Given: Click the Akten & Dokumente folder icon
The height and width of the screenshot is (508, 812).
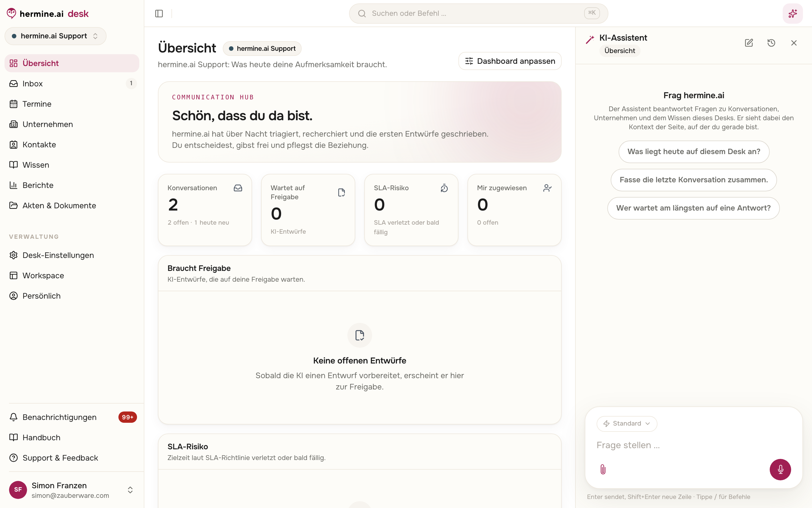Looking at the screenshot, I should (x=14, y=206).
